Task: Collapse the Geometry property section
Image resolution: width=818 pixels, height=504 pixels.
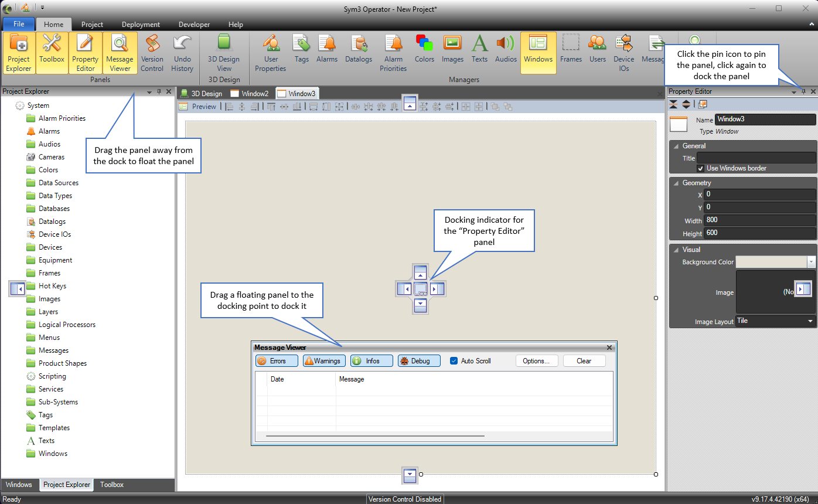Action: click(676, 183)
